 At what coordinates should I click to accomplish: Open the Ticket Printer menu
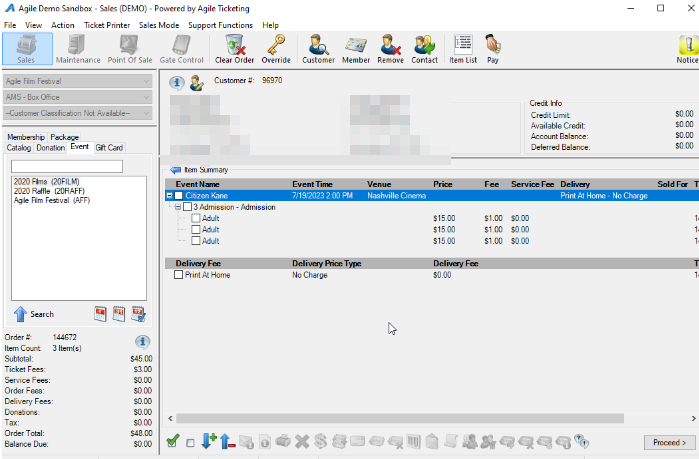107,25
